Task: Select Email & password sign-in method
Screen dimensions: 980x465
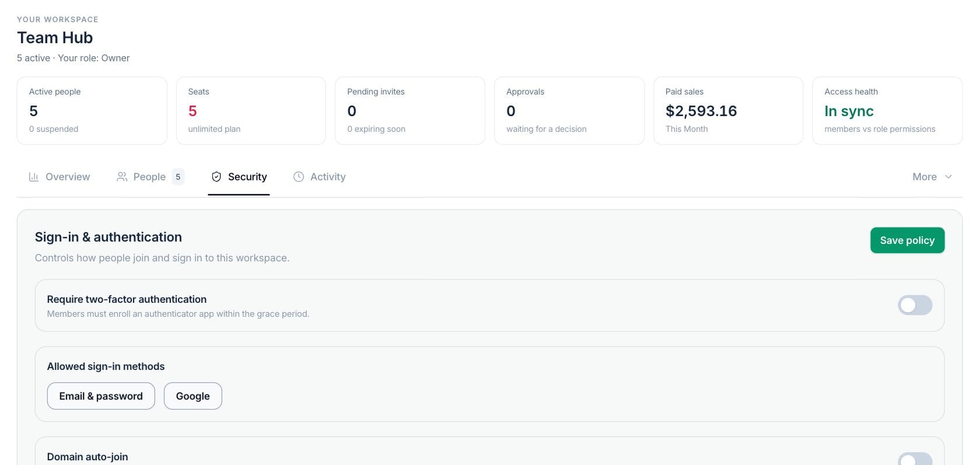Action: click(101, 396)
